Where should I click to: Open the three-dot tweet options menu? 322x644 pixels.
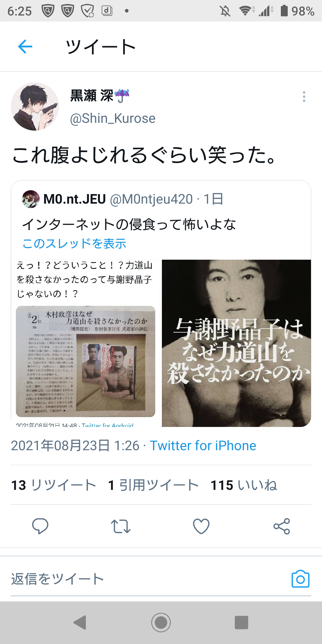(x=304, y=97)
